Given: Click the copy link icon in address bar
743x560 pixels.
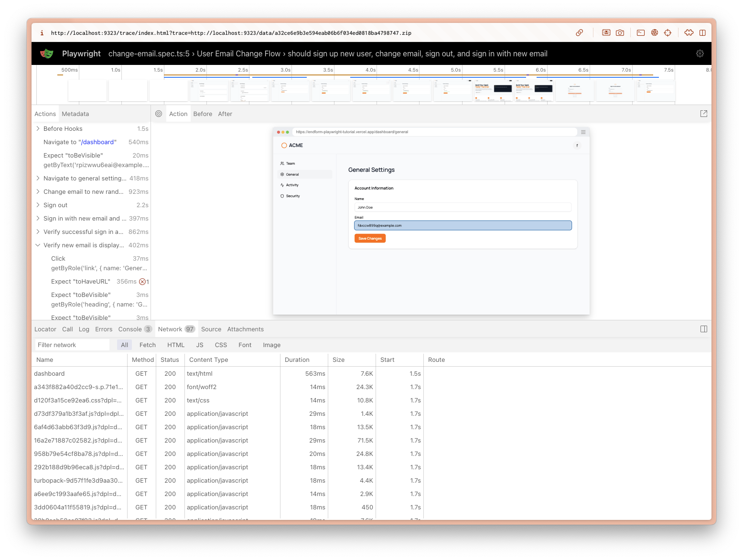Looking at the screenshot, I should (579, 33).
